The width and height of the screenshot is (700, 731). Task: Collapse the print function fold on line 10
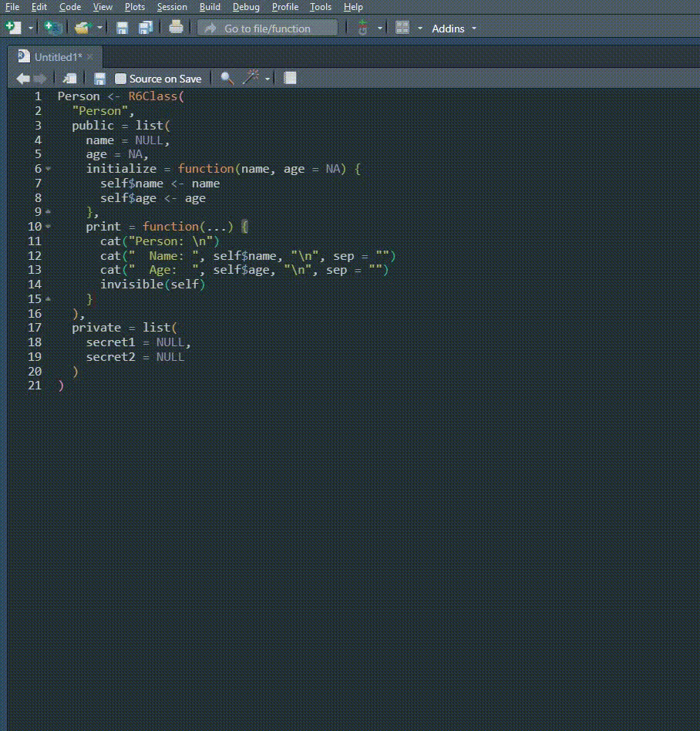pyautogui.click(x=48, y=227)
